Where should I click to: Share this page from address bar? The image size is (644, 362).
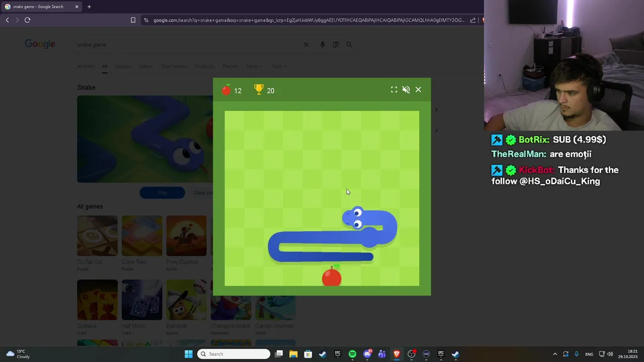tap(473, 20)
